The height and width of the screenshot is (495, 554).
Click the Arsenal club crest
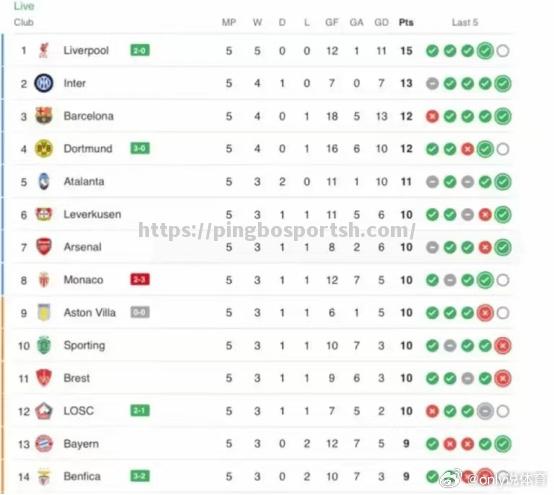(x=44, y=247)
